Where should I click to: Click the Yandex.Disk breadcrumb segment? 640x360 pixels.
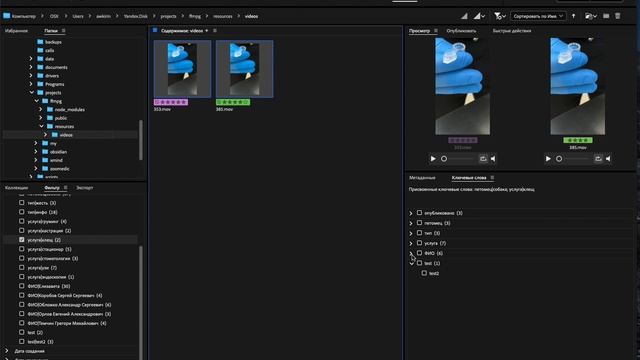[136, 16]
